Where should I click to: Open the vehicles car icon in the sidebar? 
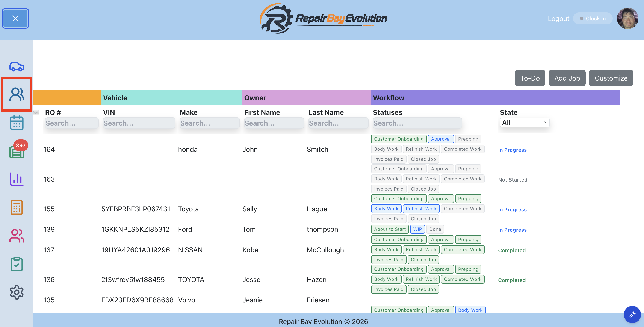point(17,66)
